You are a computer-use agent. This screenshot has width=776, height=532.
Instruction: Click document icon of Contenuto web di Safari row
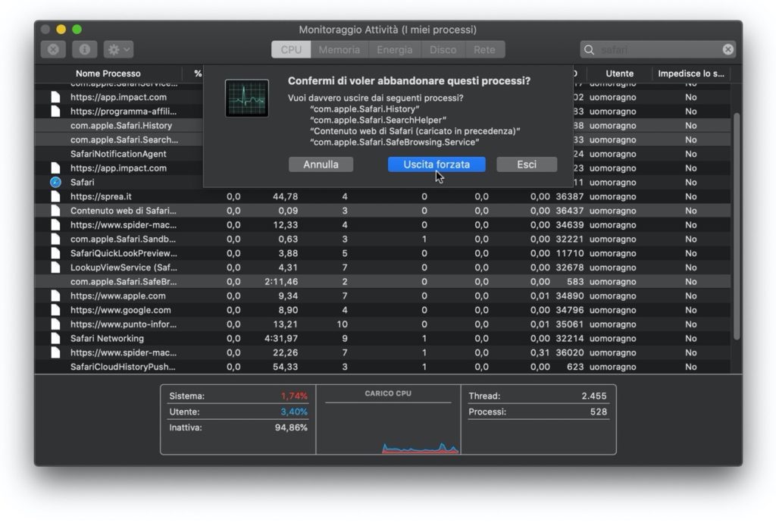point(55,211)
